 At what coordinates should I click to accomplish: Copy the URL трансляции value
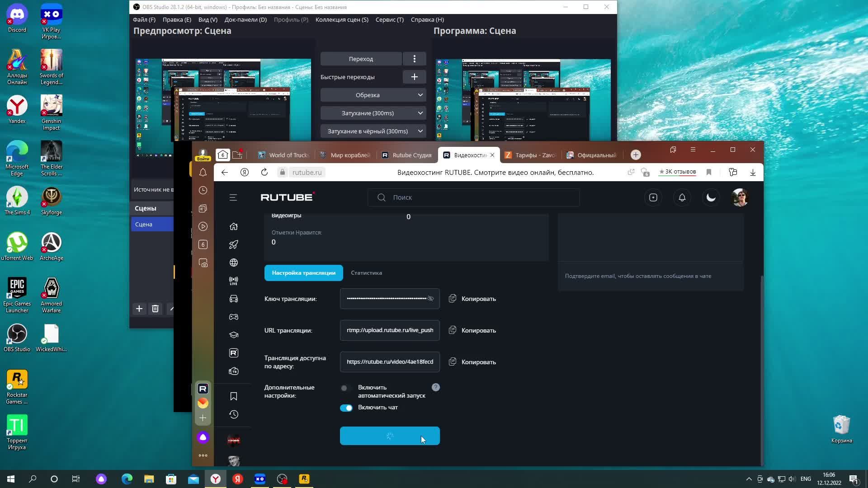pyautogui.click(x=472, y=330)
